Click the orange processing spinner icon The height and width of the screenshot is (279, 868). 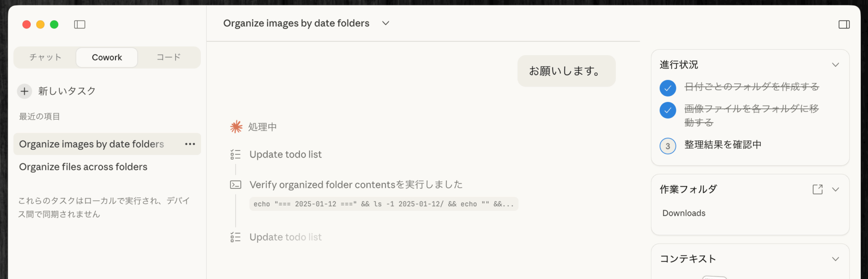pyautogui.click(x=236, y=127)
